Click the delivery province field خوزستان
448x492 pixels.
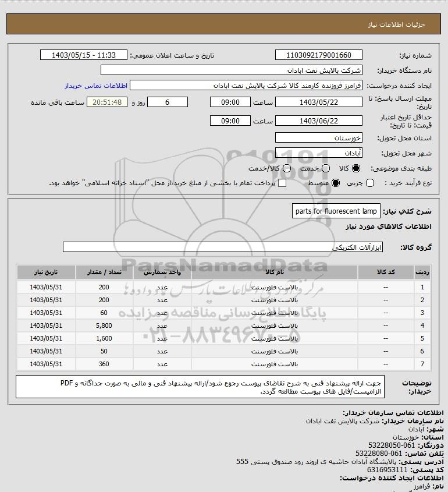point(318,138)
